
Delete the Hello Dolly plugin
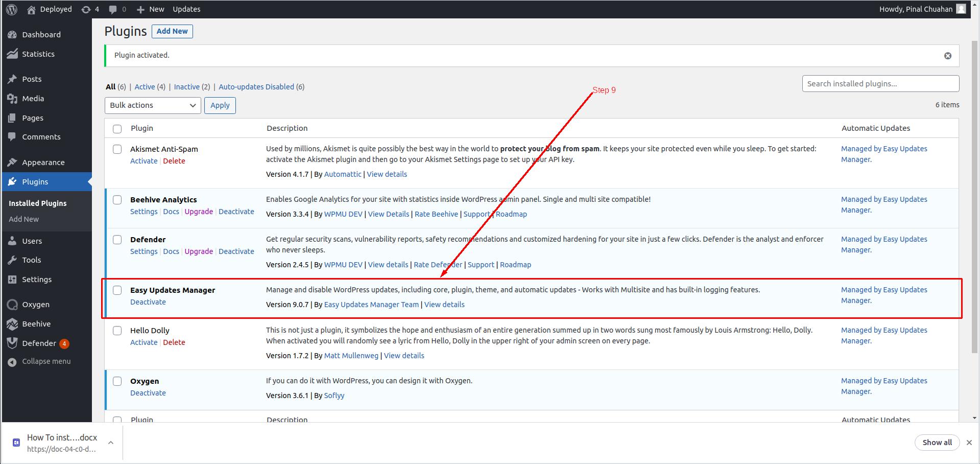click(x=174, y=342)
